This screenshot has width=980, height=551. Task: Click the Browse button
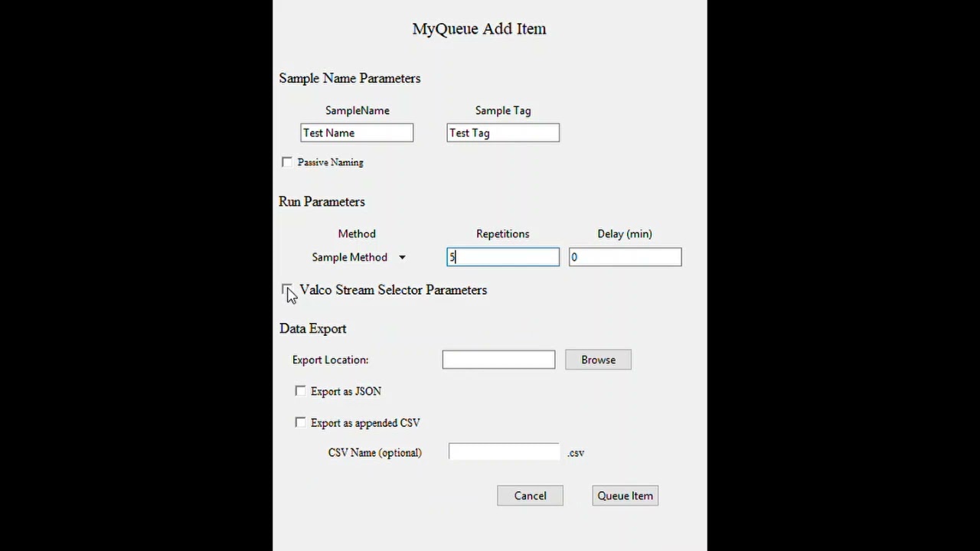pyautogui.click(x=598, y=360)
